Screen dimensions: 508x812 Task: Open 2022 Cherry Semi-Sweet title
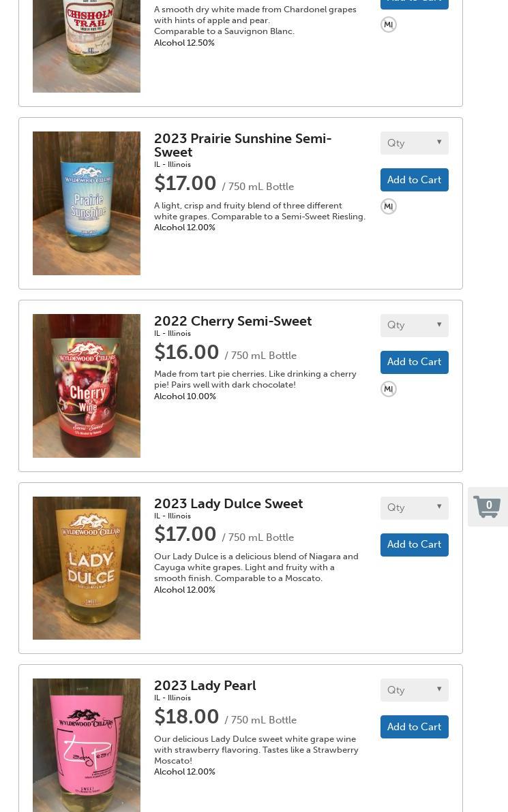coord(233,321)
